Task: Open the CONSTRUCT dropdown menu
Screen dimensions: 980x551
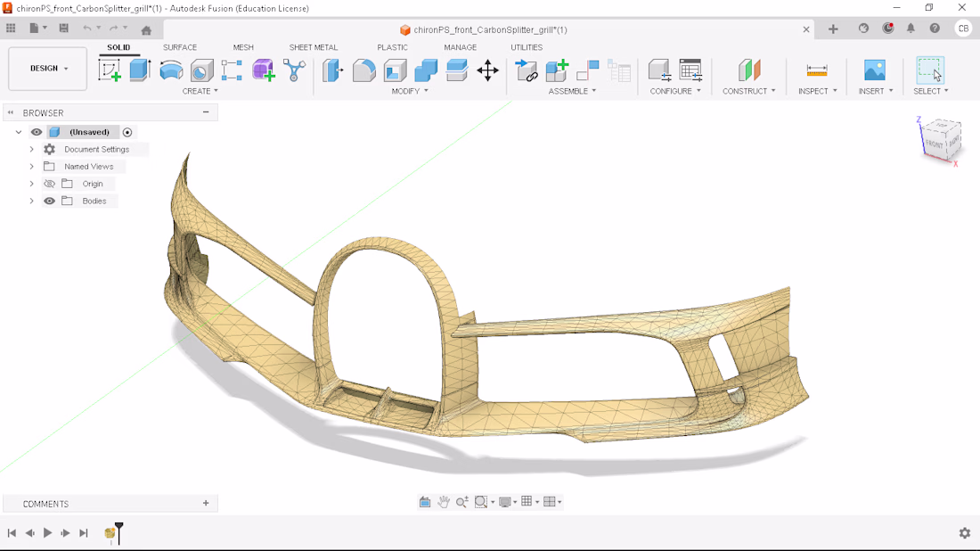Action: (x=748, y=91)
